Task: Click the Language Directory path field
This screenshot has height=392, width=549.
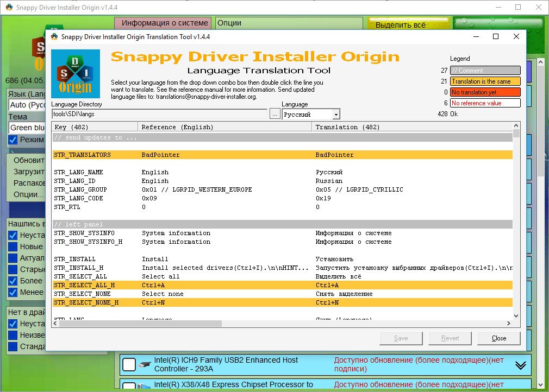Action: point(160,114)
